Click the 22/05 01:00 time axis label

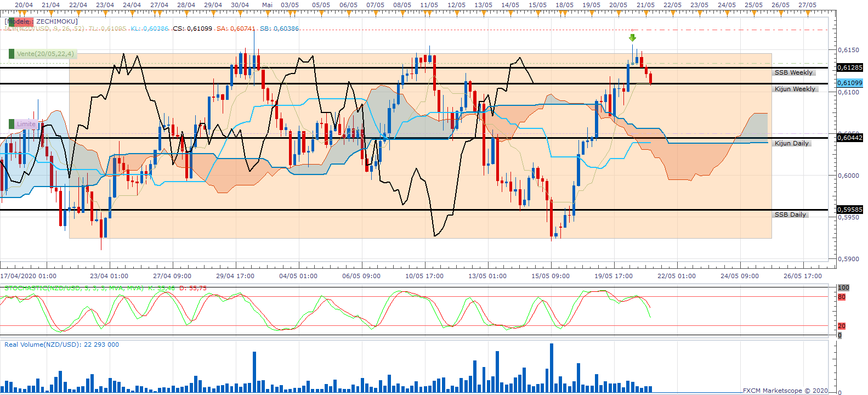pyautogui.click(x=677, y=276)
